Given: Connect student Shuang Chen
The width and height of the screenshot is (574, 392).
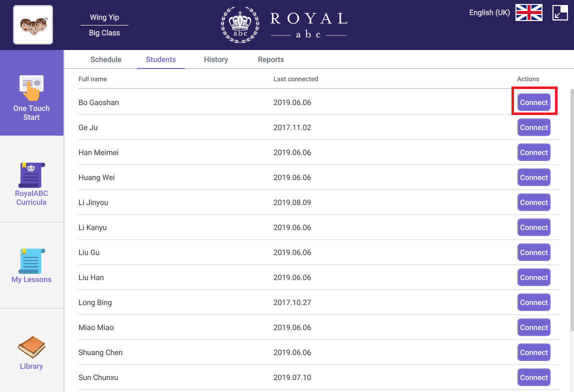Looking at the screenshot, I should (x=533, y=352).
